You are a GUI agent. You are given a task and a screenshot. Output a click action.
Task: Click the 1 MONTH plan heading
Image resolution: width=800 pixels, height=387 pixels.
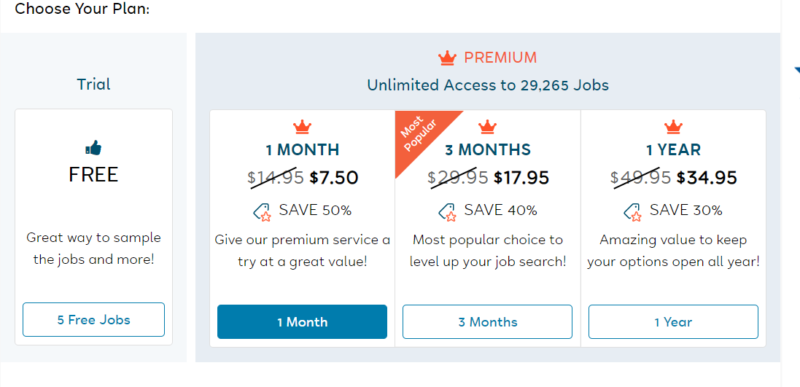coord(302,150)
